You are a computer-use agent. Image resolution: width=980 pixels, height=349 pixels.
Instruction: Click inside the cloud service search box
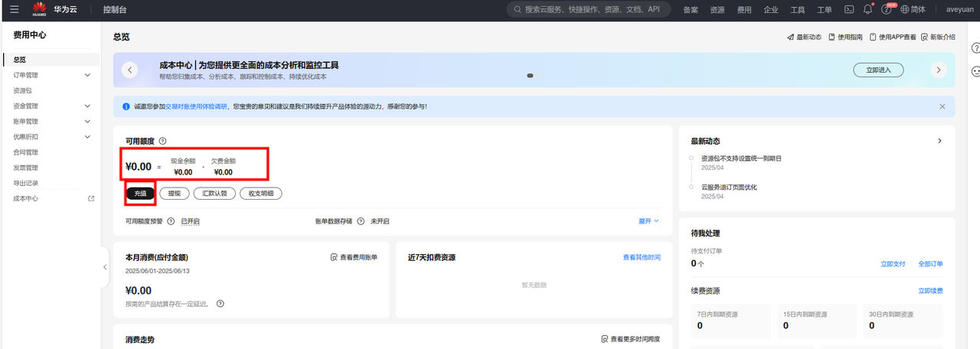589,10
